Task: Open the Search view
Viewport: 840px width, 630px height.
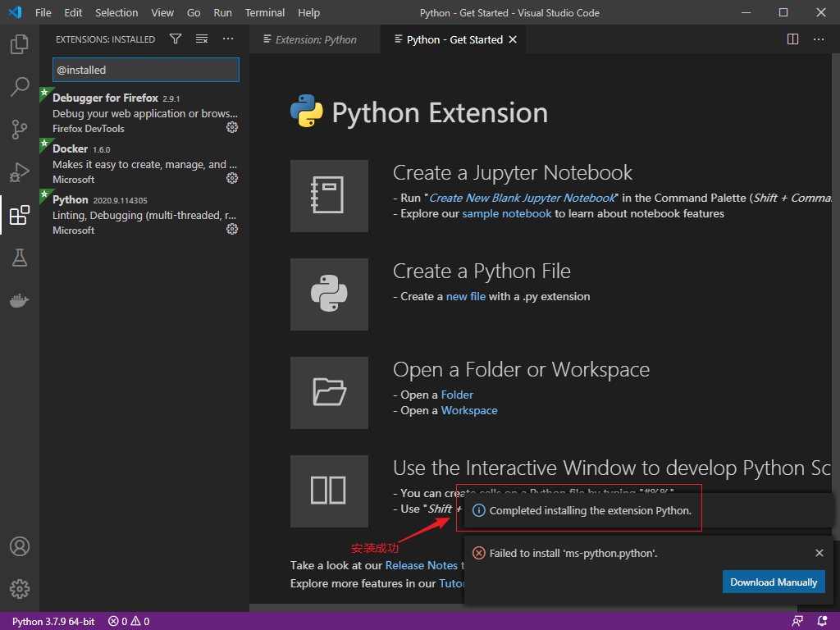Action: coord(20,86)
